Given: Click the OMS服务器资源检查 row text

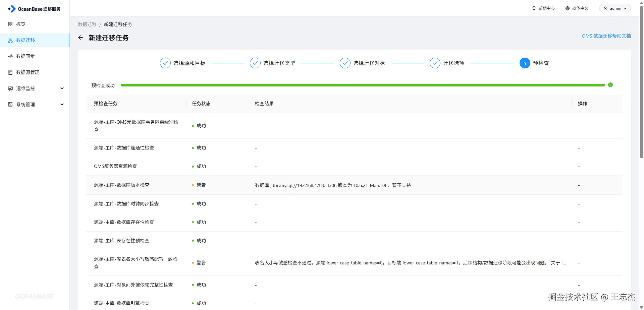Looking at the screenshot, I should [115, 166].
